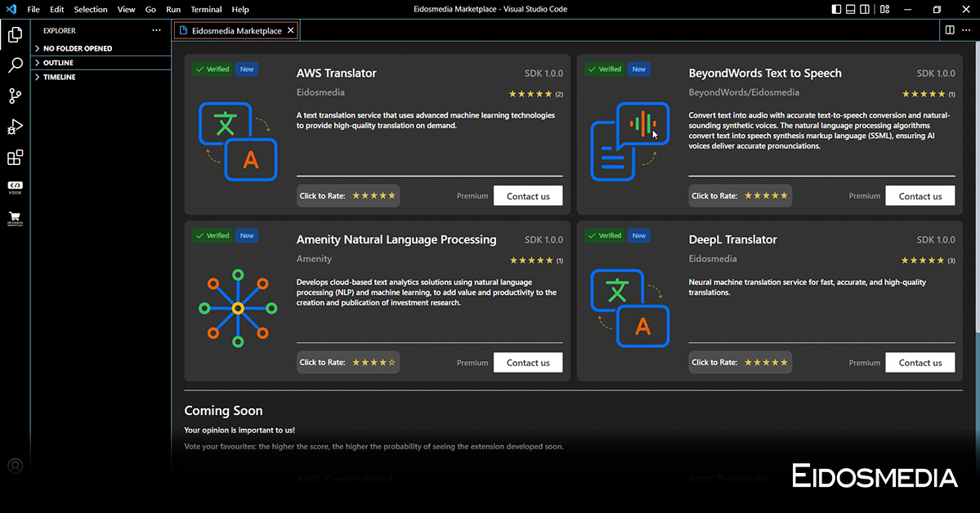Open the Go menu
The image size is (980, 513).
click(150, 9)
